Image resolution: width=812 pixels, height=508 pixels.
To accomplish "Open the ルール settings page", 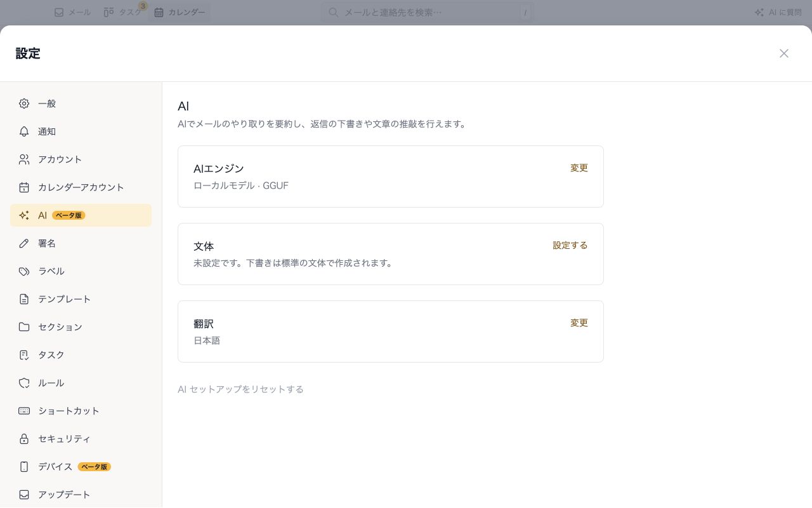I will tap(81, 383).
